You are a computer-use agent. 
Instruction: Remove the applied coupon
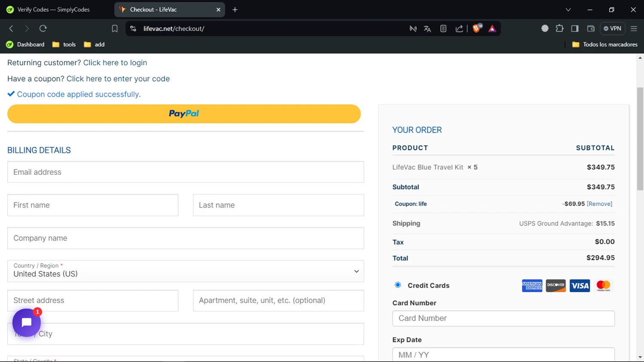(x=600, y=204)
